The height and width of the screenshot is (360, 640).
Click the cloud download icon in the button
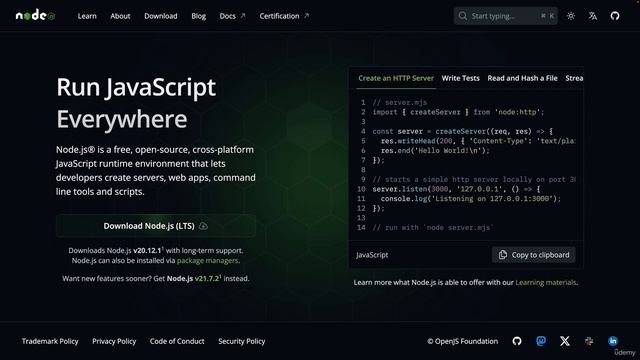coord(203,226)
